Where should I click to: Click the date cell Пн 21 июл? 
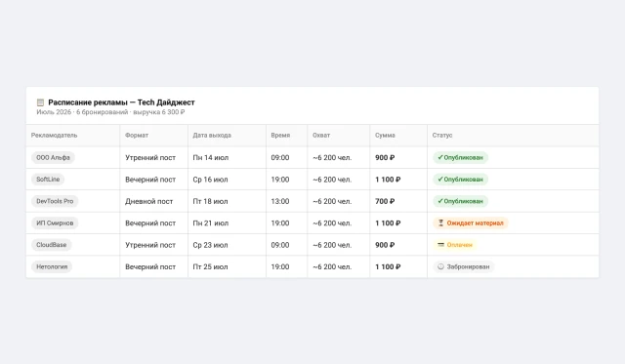[211, 223]
